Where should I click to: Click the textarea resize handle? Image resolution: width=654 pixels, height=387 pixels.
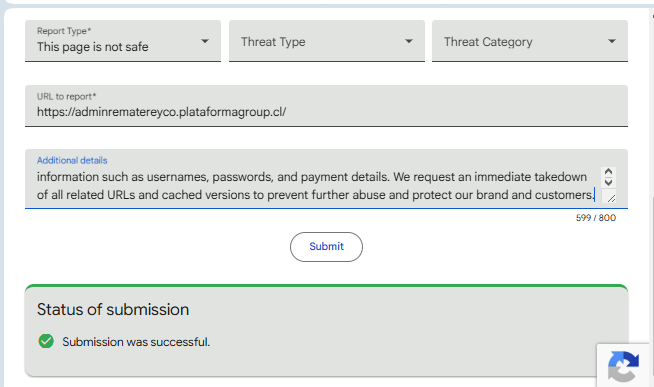coord(611,199)
